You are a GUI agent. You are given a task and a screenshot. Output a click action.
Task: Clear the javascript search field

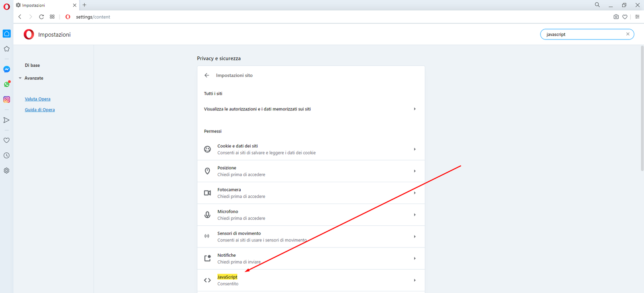point(627,34)
